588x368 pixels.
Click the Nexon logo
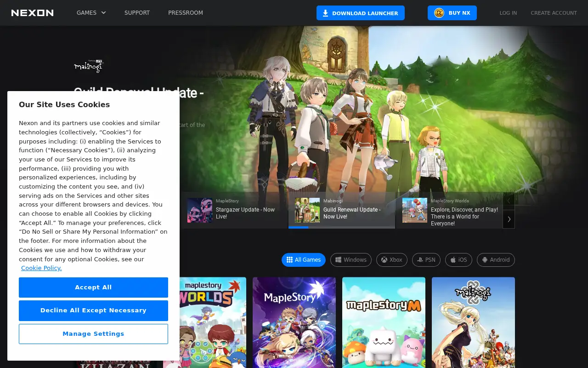(x=32, y=13)
